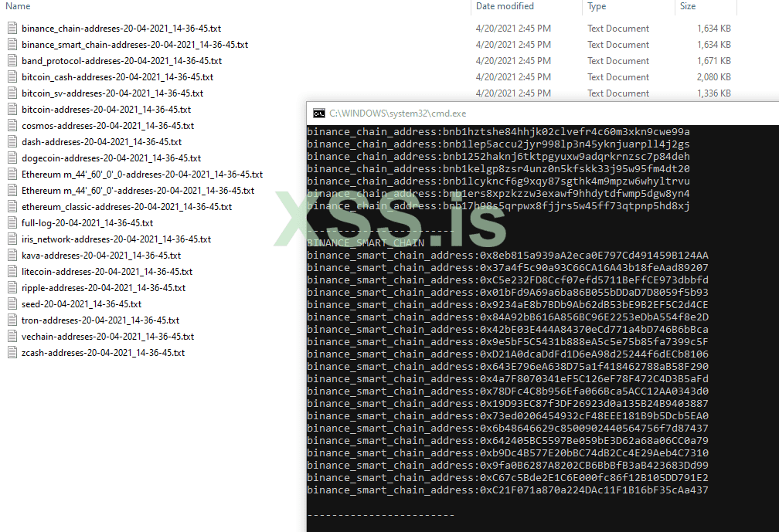Viewport: 779px width, 532px height.
Task: Select cosmos-addreses-20-04-2021_14-36-45.txt file name
Action: coord(108,126)
